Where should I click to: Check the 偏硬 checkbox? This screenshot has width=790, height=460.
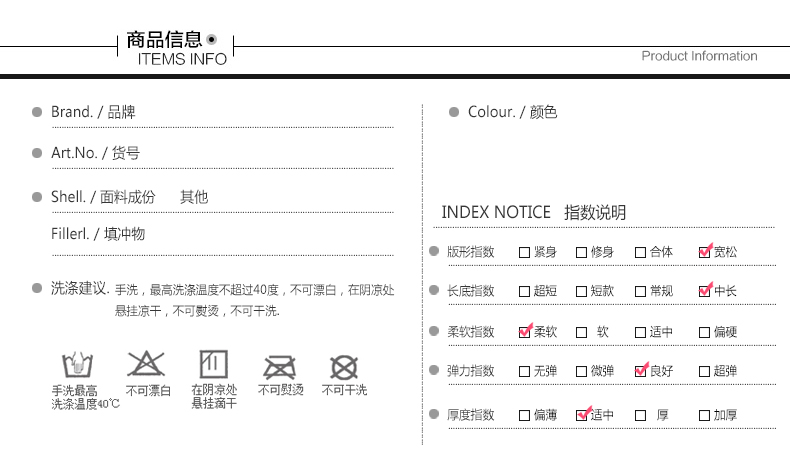(704, 332)
